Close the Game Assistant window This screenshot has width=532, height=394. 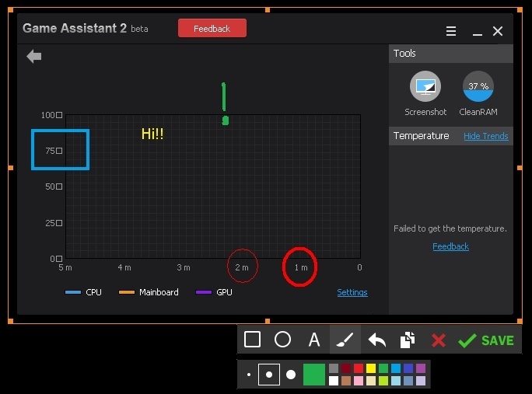click(x=498, y=31)
